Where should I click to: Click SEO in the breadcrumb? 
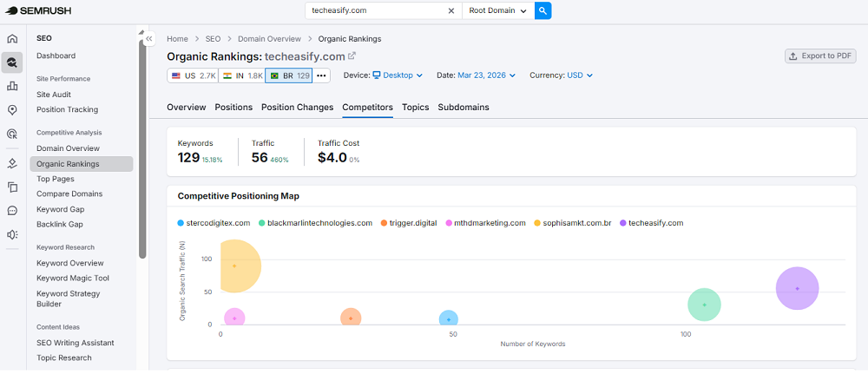[x=214, y=39]
